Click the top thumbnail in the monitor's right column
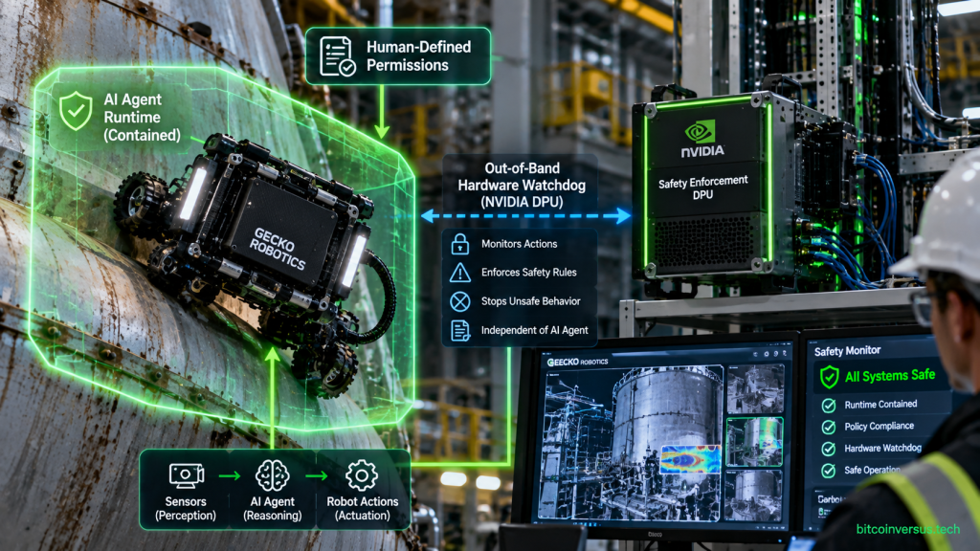The image size is (980, 551). click(x=754, y=389)
